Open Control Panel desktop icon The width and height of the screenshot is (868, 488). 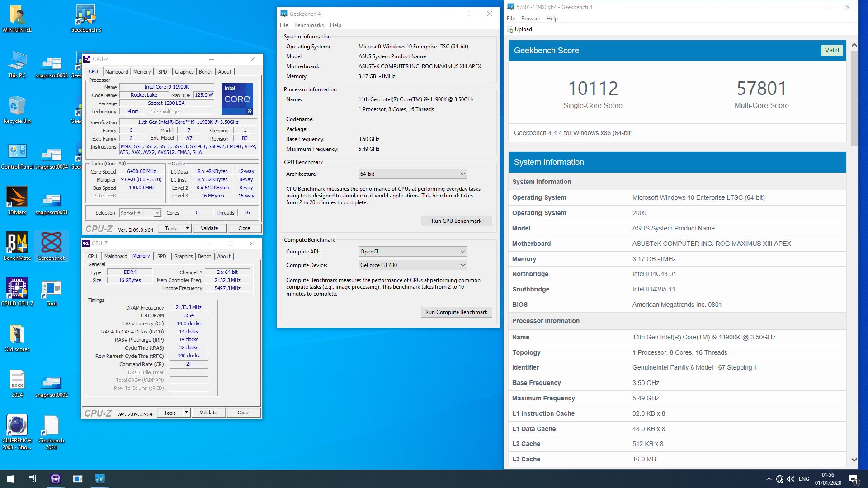(17, 156)
